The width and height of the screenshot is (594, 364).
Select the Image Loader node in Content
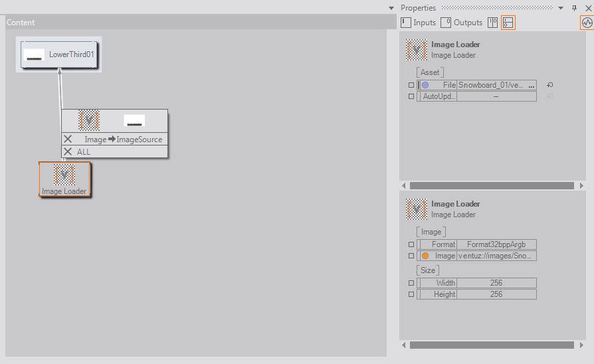point(64,179)
